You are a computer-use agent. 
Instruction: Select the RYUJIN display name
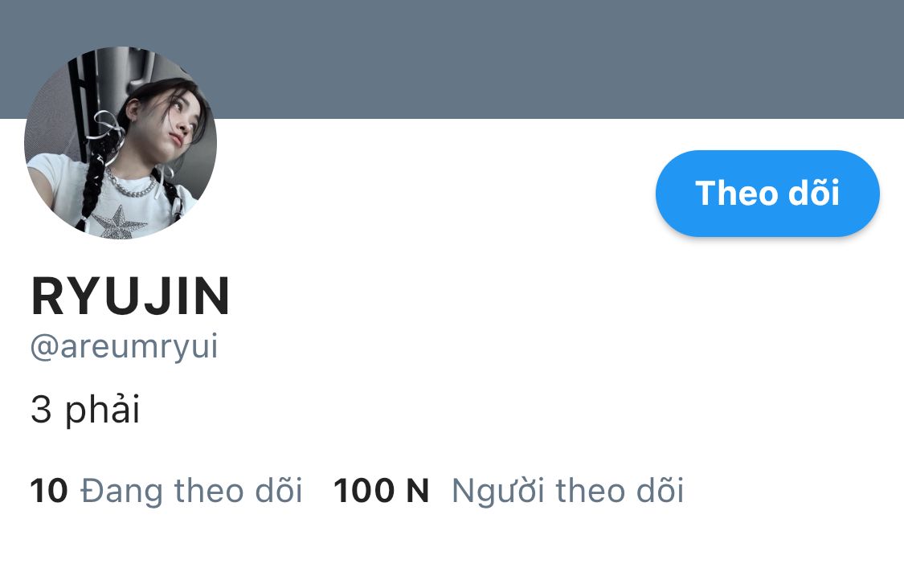[x=130, y=296]
